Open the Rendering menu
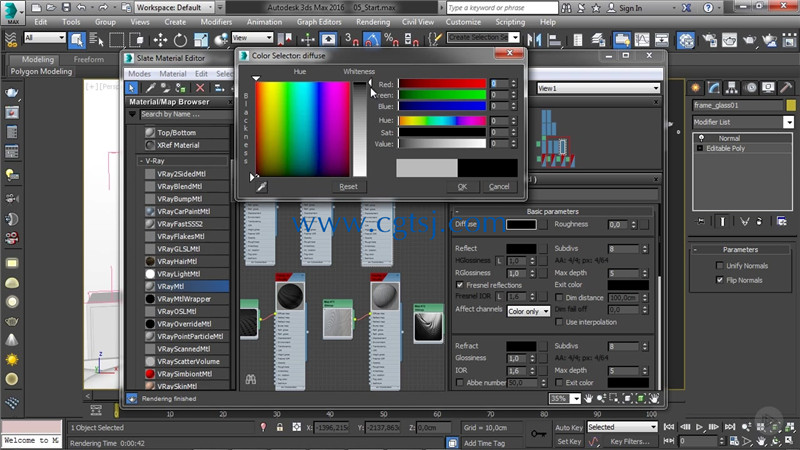Viewport: 800px width, 450px height. coord(373,22)
